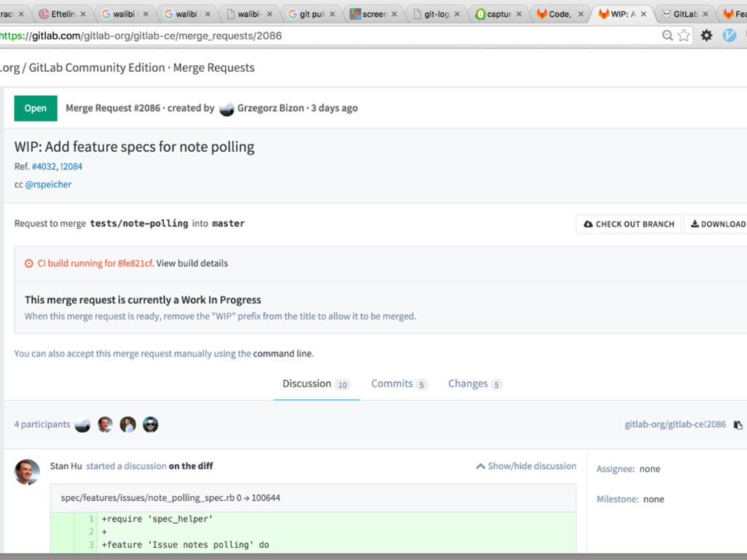Click the Assignee label in sidebar
The height and width of the screenshot is (560, 747).
[x=616, y=469]
